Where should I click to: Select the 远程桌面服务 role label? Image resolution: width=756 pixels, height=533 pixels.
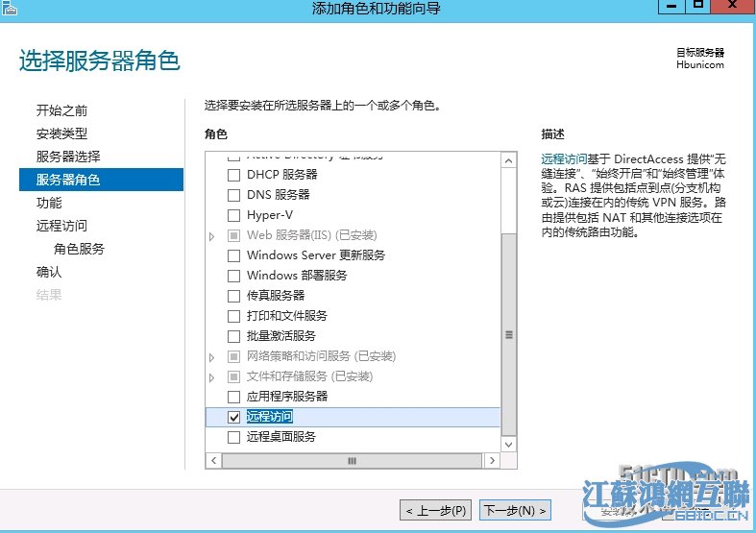[281, 437]
